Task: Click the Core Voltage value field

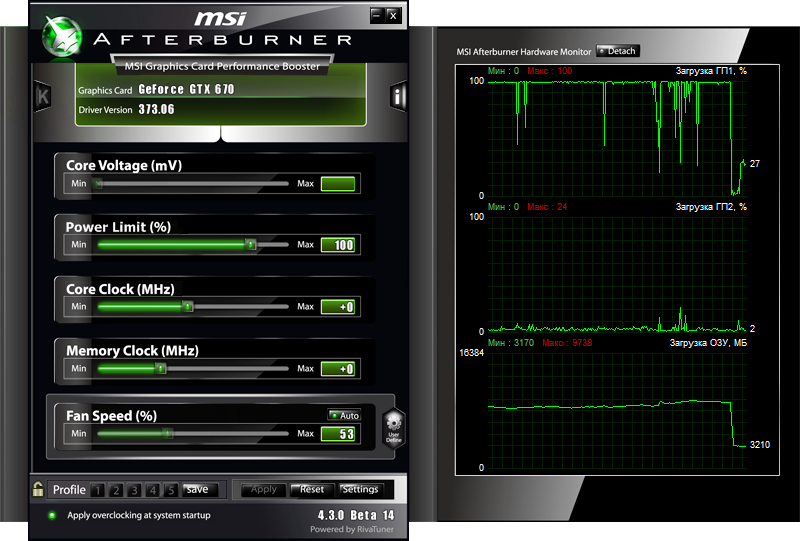Action: click(338, 184)
